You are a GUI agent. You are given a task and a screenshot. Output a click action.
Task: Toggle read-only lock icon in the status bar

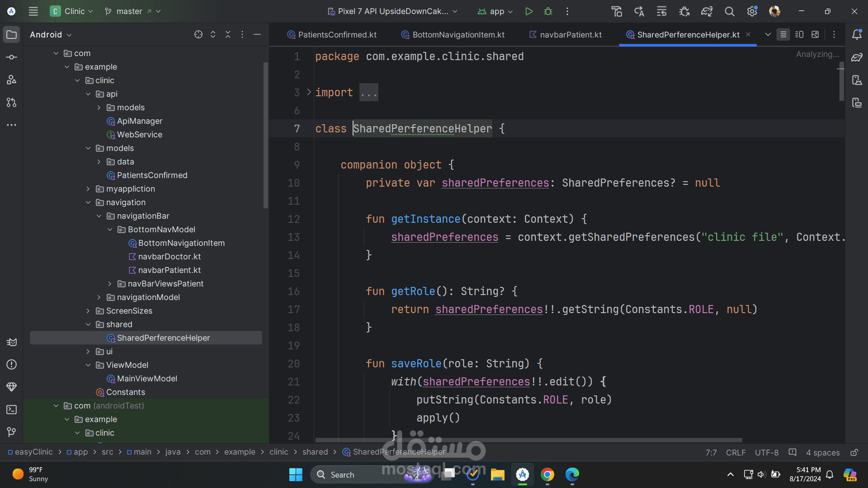854,452
